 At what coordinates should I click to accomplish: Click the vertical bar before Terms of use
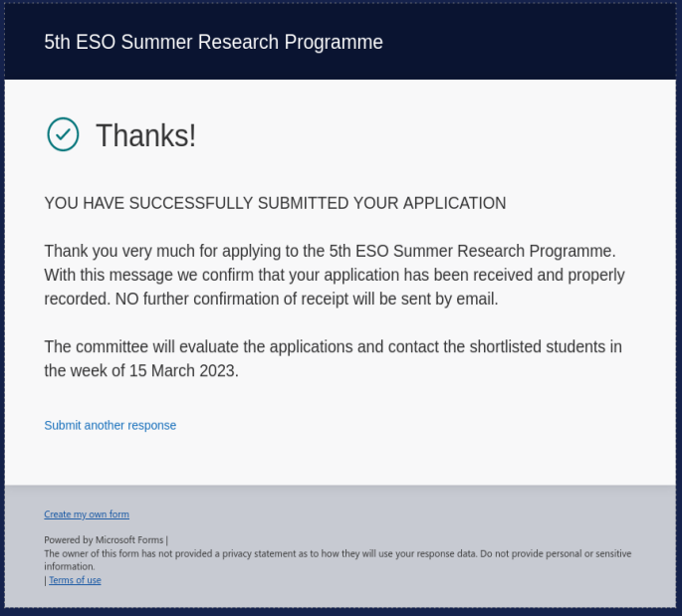pyautogui.click(x=45, y=580)
